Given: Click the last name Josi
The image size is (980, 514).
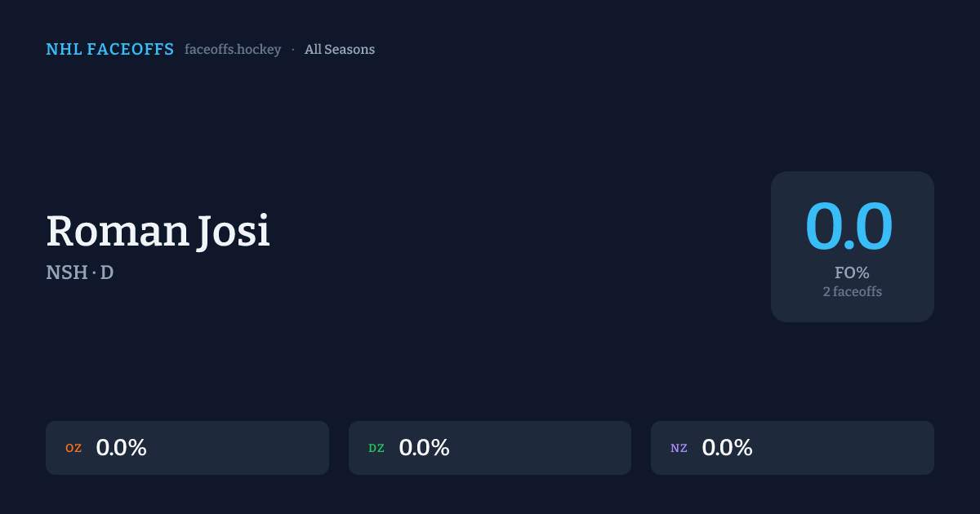Looking at the screenshot, I should tap(234, 231).
